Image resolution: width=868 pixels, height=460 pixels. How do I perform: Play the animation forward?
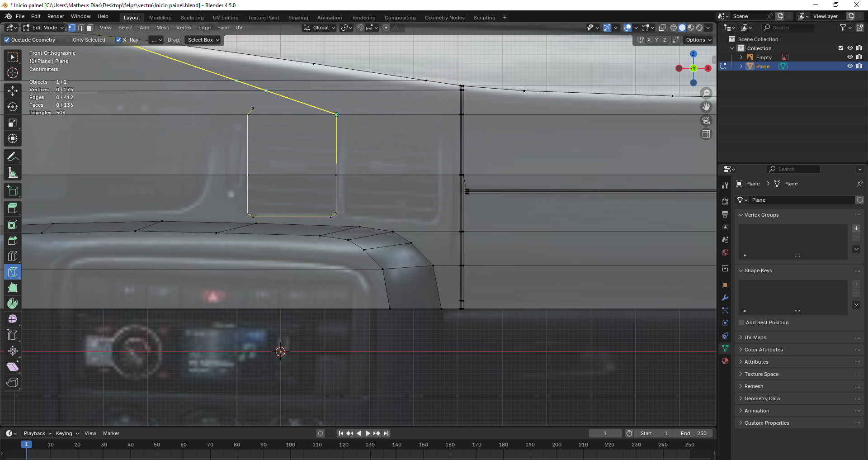(368, 433)
